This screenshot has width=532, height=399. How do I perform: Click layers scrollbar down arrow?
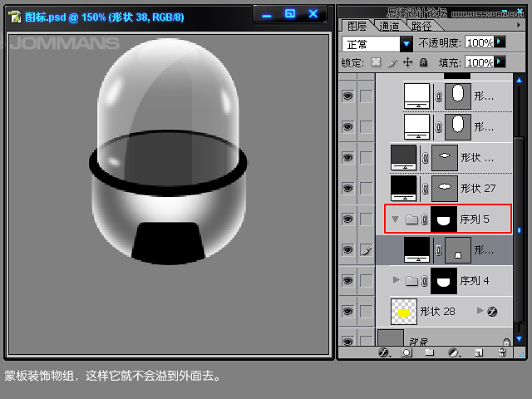519,338
